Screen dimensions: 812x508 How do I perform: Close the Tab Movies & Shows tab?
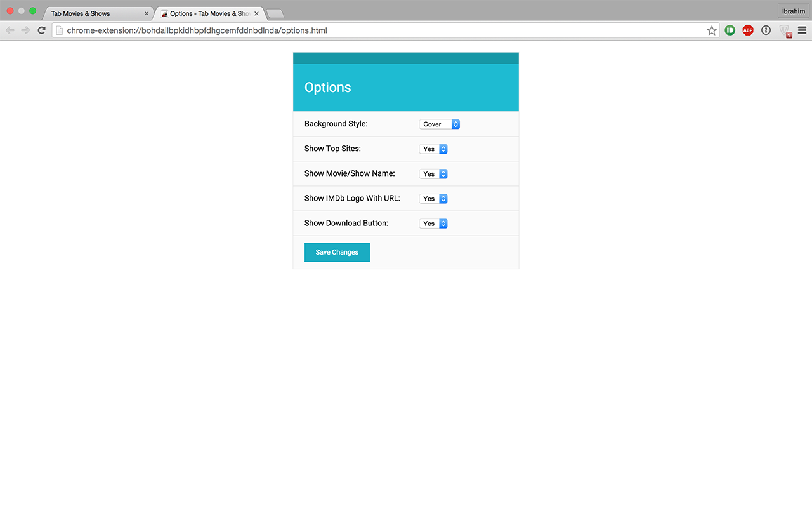[147, 13]
